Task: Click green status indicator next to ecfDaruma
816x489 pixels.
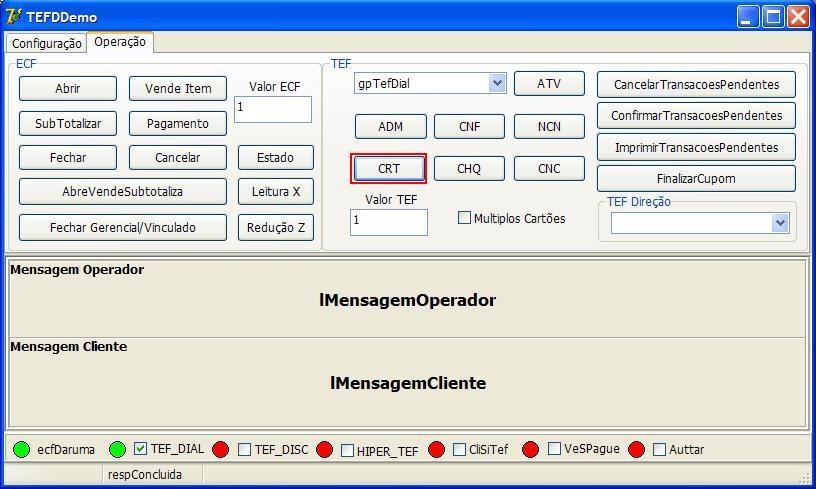Action: tap(21, 449)
